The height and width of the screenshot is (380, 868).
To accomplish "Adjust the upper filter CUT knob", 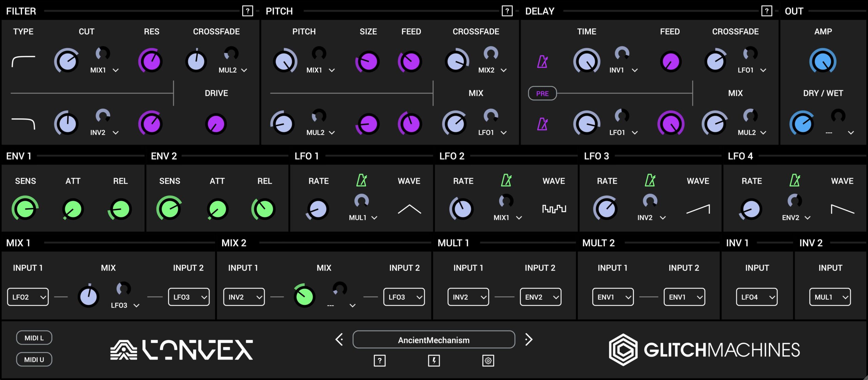I will coord(67,61).
